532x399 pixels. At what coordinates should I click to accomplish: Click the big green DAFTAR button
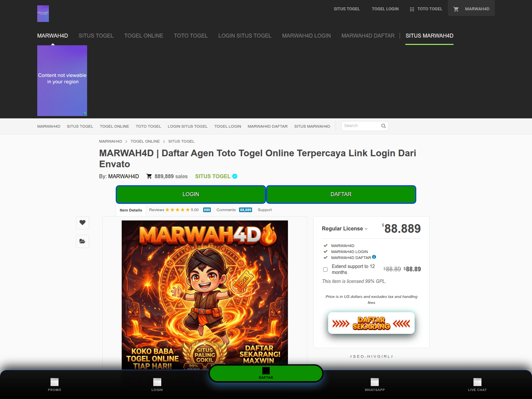tap(341, 194)
